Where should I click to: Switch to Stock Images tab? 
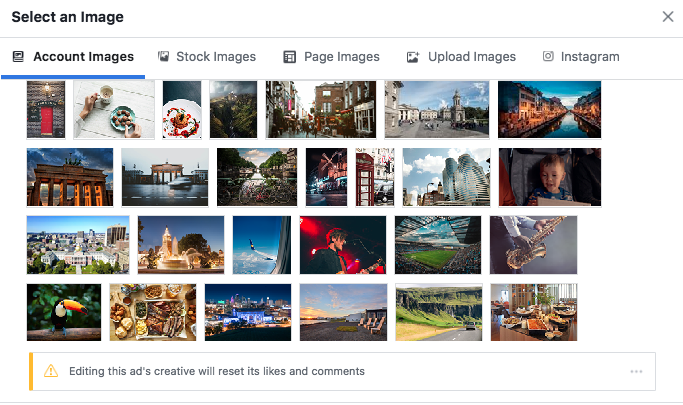[x=207, y=57]
